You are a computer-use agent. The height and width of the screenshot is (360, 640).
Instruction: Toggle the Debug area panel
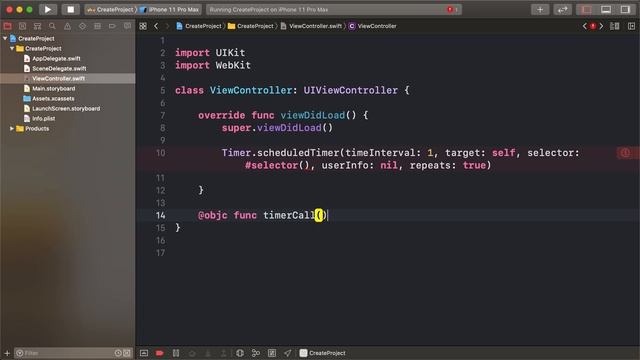click(x=606, y=9)
